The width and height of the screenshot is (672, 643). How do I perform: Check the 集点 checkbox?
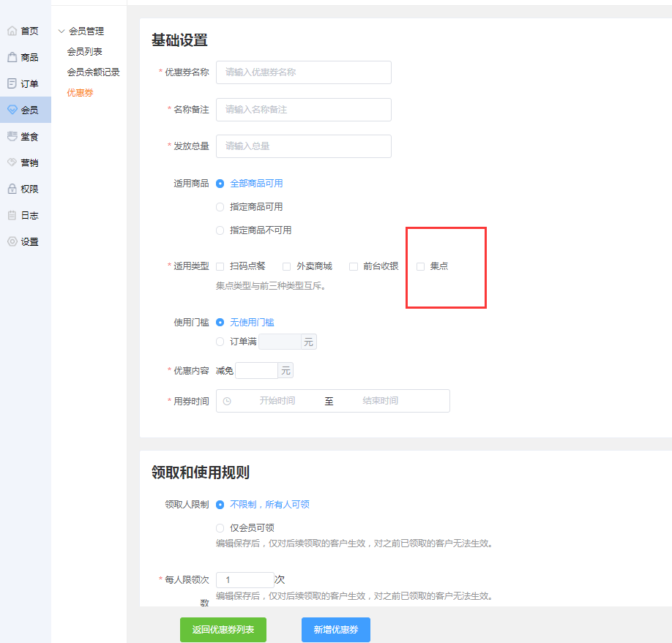pos(420,266)
